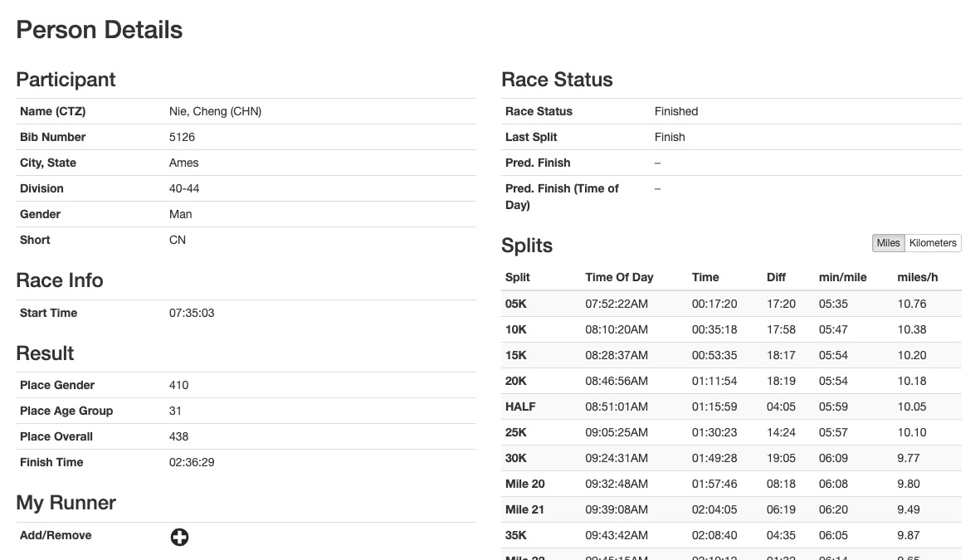Viewport: 980px width, 560px height.
Task: Select the "HALF" split row label
Action: point(520,407)
